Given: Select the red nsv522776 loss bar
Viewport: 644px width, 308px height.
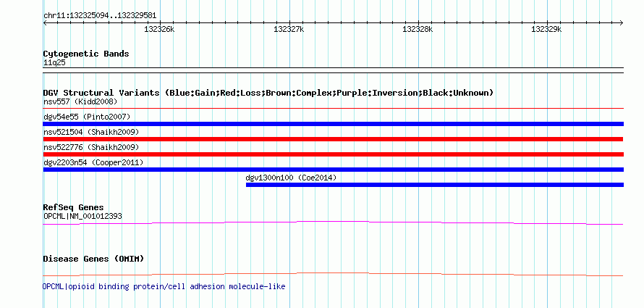Looking at the screenshot, I should (x=333, y=154).
